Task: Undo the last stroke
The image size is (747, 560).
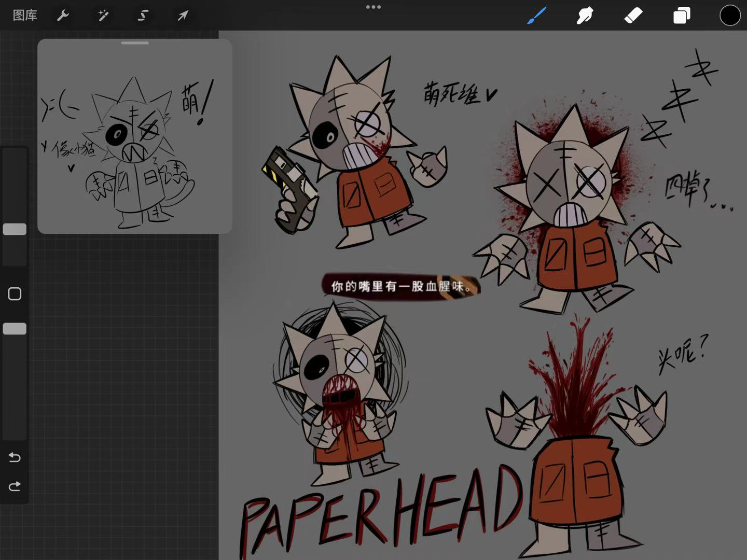Action: pyautogui.click(x=15, y=457)
